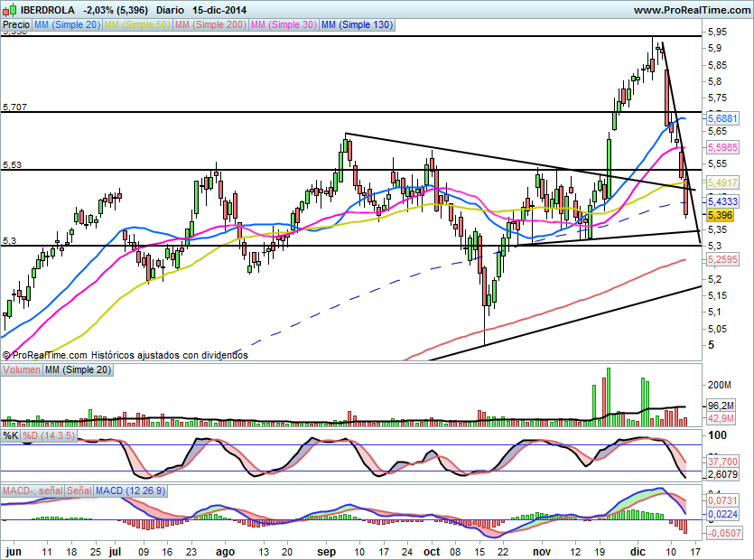
Task: Click the %K stochastic label
Action: point(11,435)
